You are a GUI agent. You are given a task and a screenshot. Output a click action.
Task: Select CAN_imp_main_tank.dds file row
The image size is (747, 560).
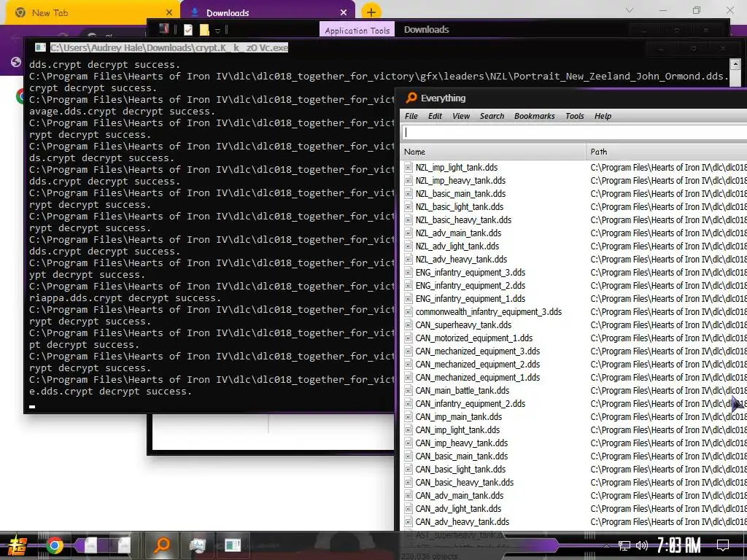point(573,416)
